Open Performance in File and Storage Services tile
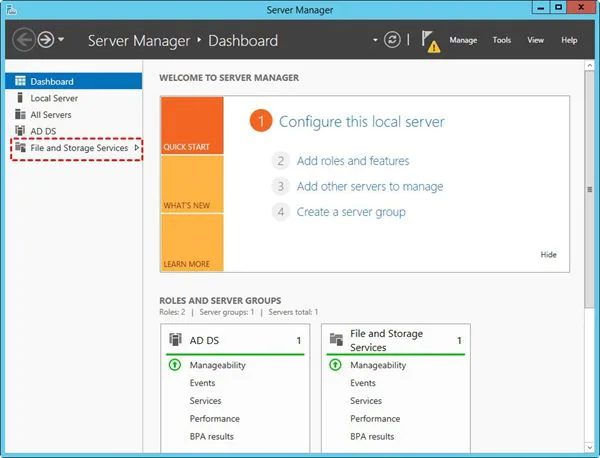 [375, 419]
